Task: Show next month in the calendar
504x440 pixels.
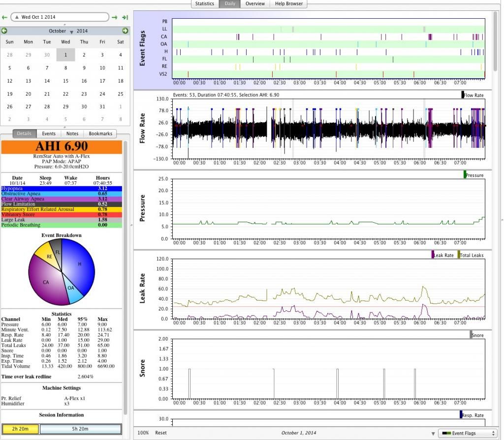Action: tap(125, 31)
